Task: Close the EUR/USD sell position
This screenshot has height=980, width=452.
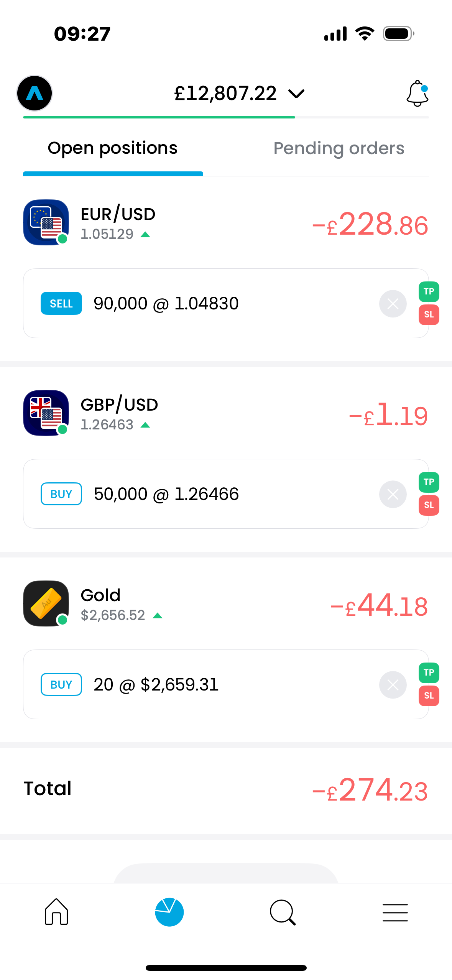Action: pyautogui.click(x=393, y=304)
